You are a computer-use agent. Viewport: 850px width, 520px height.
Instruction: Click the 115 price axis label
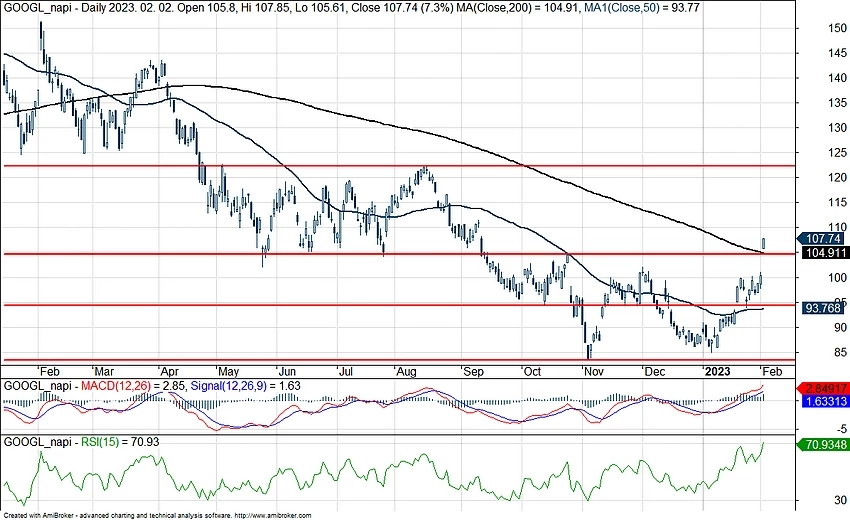point(838,203)
